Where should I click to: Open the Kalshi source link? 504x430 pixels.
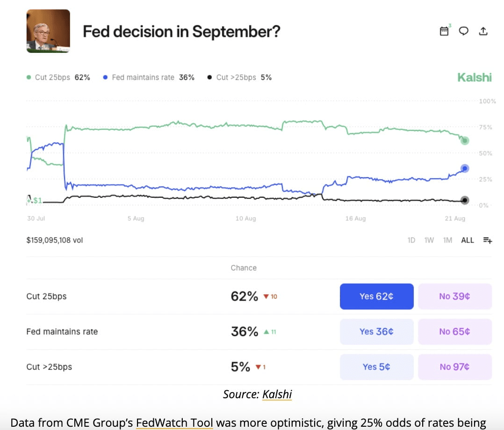pyautogui.click(x=277, y=394)
